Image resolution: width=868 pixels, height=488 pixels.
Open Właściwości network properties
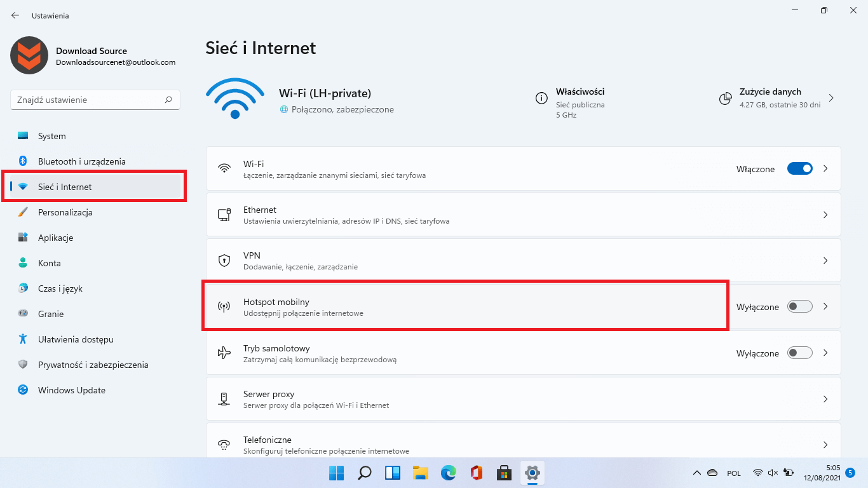[x=572, y=103]
